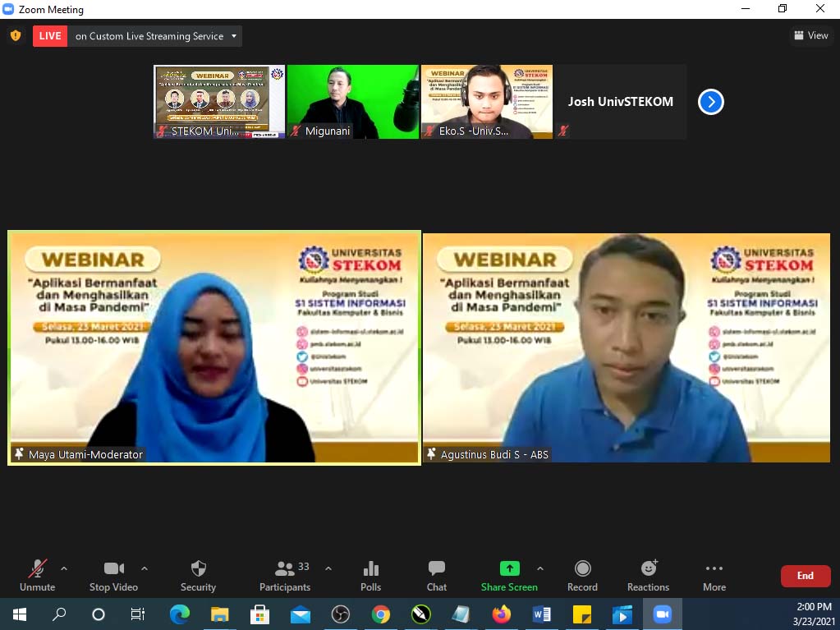Click pin icon on Agustinus Budi S label
This screenshot has width=840, height=630.
[431, 453]
